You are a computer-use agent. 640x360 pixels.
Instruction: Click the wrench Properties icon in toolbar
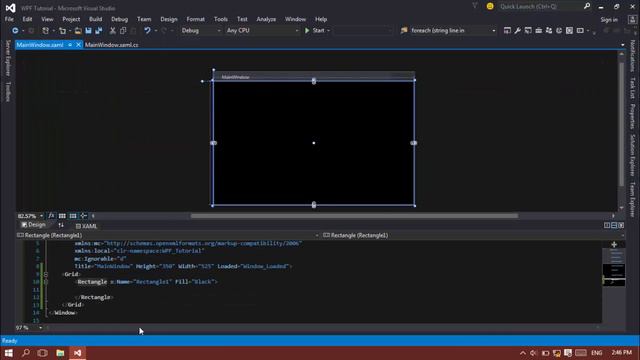point(518,31)
